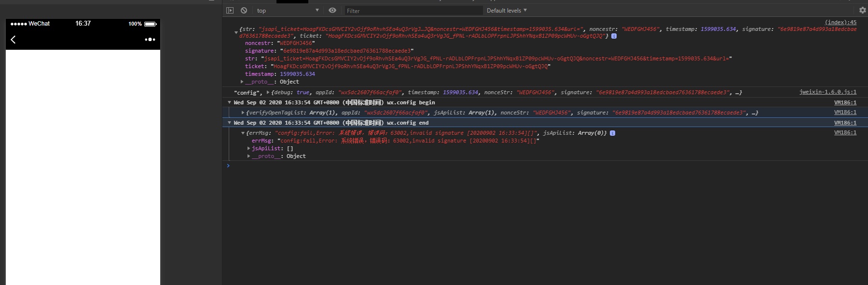This screenshot has height=285, width=868.
Task: Click the "config", log label text
Action: [x=248, y=92]
